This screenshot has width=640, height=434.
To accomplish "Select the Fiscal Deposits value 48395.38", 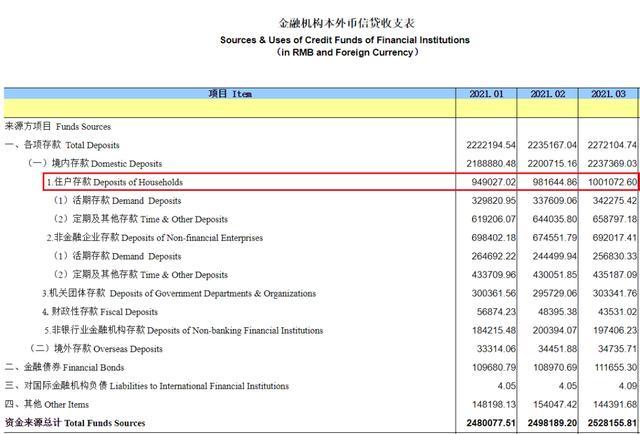I will pos(558,312).
